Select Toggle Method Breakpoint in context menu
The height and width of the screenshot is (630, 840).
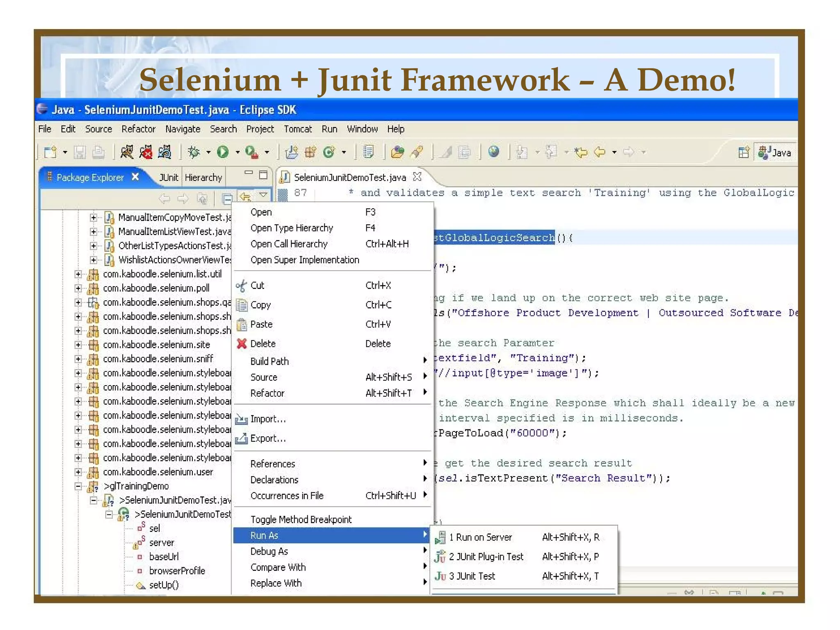point(301,519)
